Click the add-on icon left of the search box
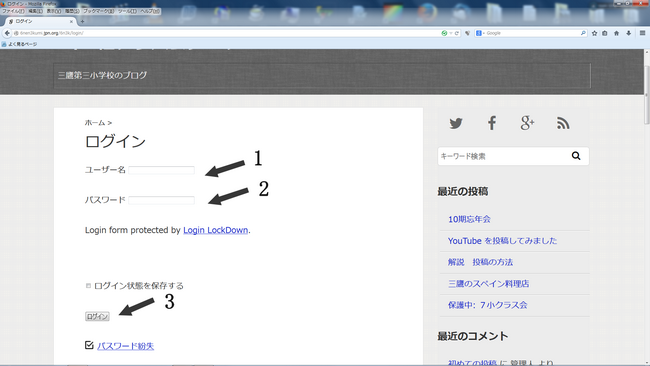 click(x=467, y=33)
